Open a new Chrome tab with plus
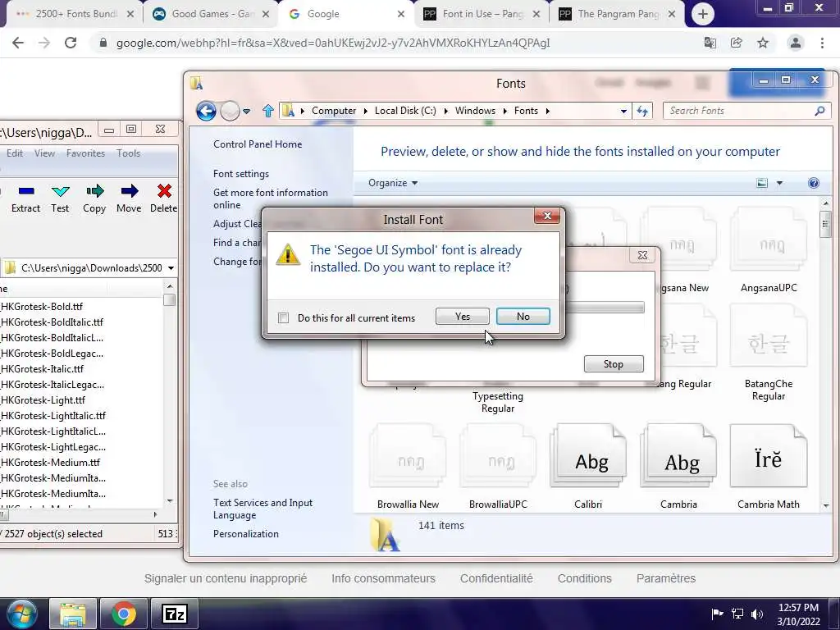The image size is (840, 630). coord(703,14)
